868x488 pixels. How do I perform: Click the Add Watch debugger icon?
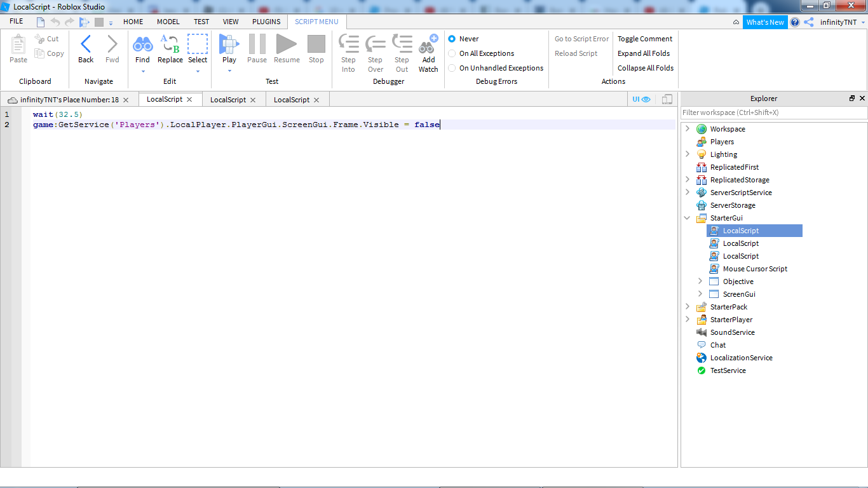point(428,45)
